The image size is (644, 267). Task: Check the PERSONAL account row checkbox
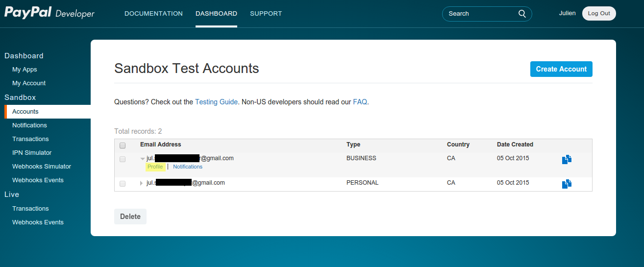click(x=123, y=184)
